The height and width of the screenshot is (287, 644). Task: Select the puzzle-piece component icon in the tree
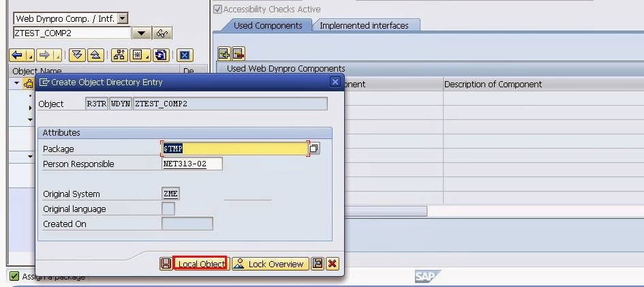(28, 84)
